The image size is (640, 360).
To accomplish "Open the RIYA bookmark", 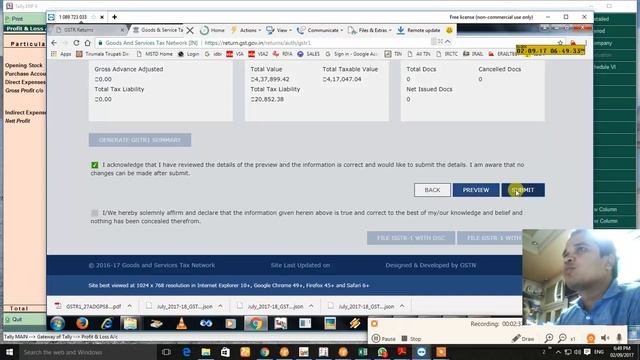I will (282, 54).
